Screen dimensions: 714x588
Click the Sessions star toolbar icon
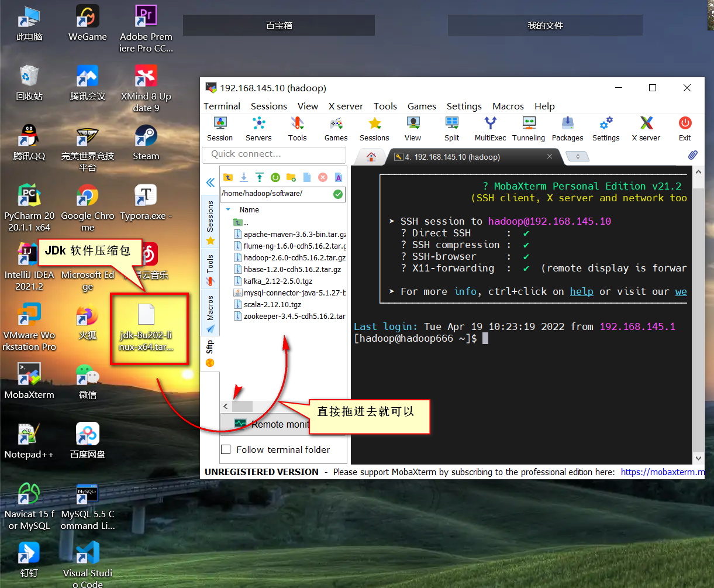click(x=374, y=129)
